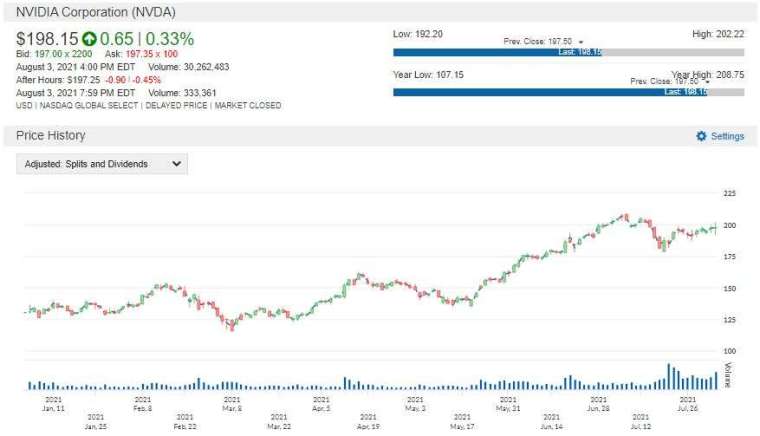The width and height of the screenshot is (760, 436).
Task: Click the High: 202.22 label
Action: 718,34
